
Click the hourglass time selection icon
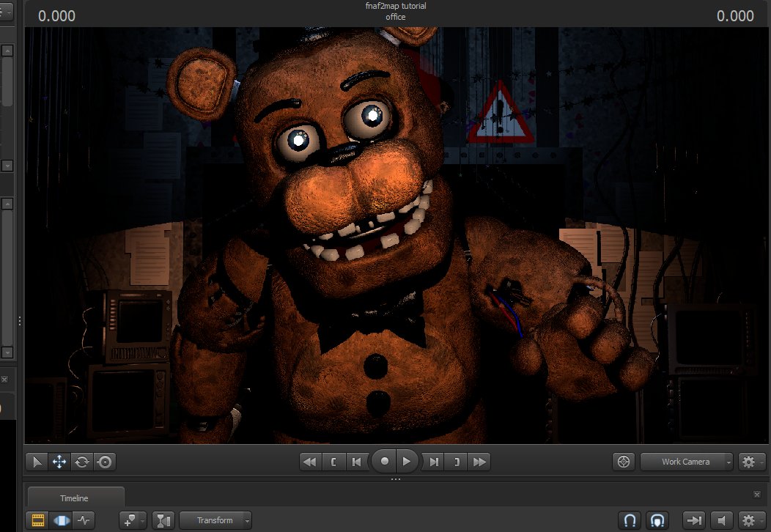pos(163,520)
